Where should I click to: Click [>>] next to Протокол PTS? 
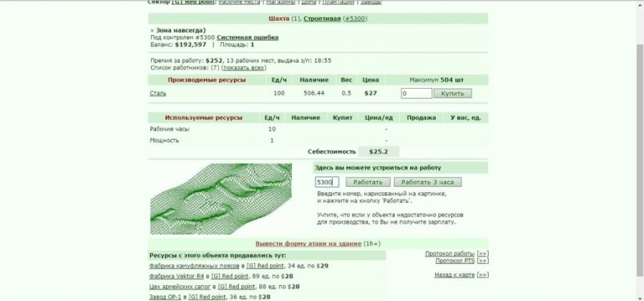(482, 261)
